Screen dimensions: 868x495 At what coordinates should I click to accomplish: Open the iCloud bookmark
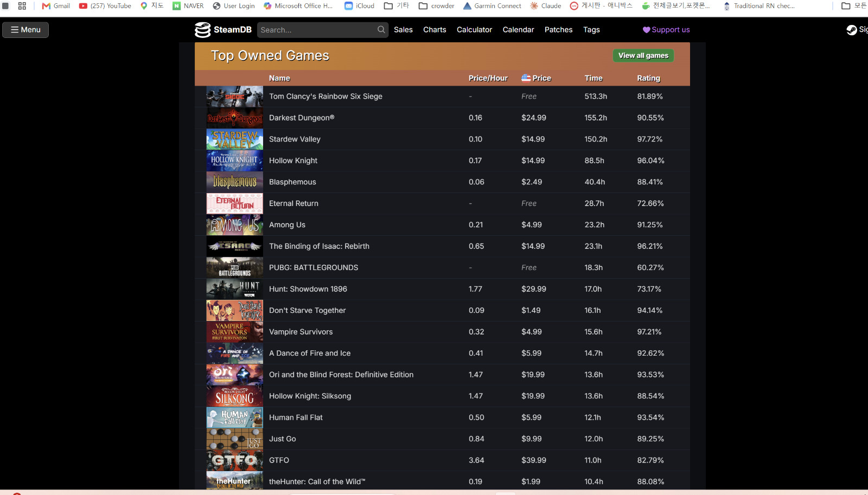[x=360, y=6]
